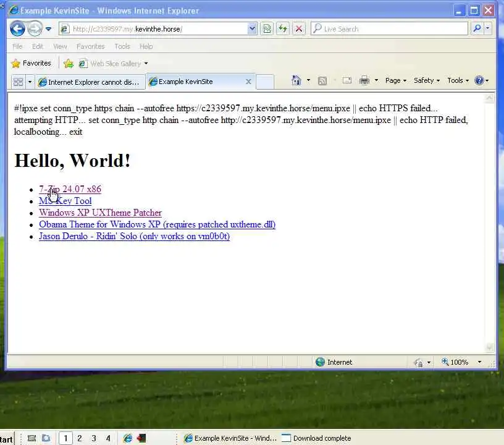
Task: Open the Favorites menu
Action: (x=91, y=46)
